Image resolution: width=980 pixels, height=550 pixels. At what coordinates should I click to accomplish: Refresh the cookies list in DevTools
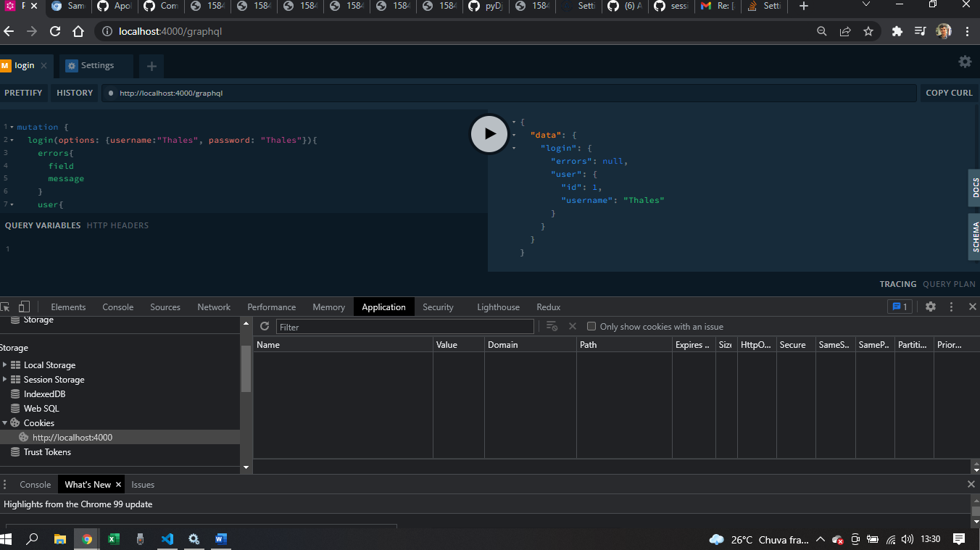(265, 327)
